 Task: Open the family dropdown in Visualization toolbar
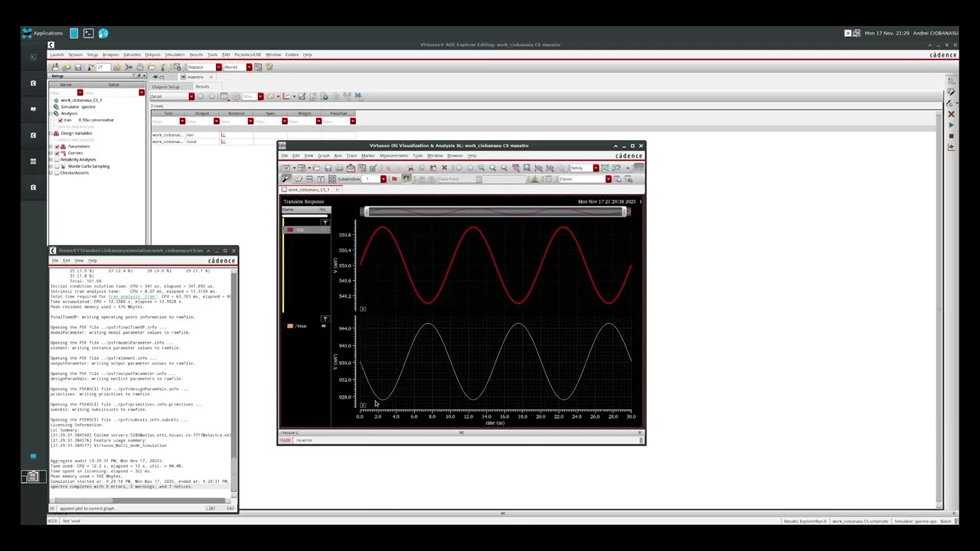click(596, 168)
